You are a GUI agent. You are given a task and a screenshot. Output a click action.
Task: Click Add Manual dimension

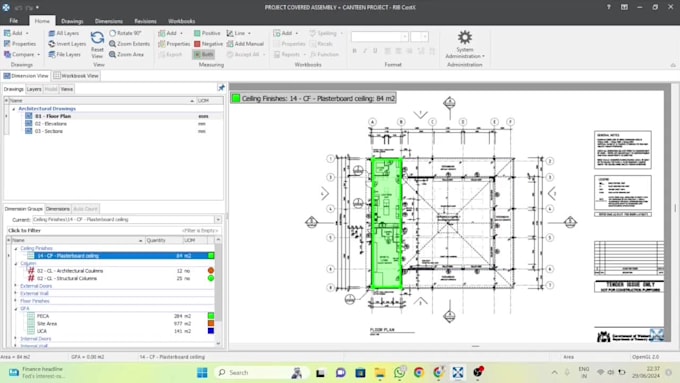tap(245, 44)
